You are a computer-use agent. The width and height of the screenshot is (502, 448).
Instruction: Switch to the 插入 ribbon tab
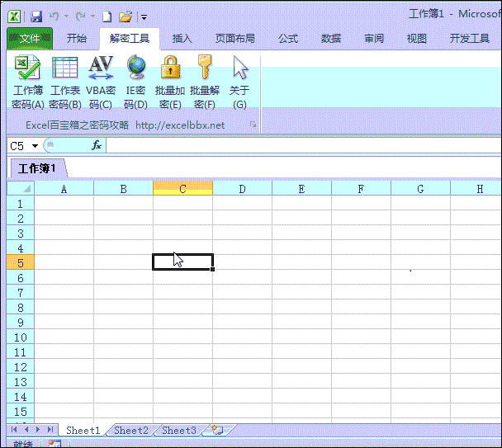click(182, 39)
